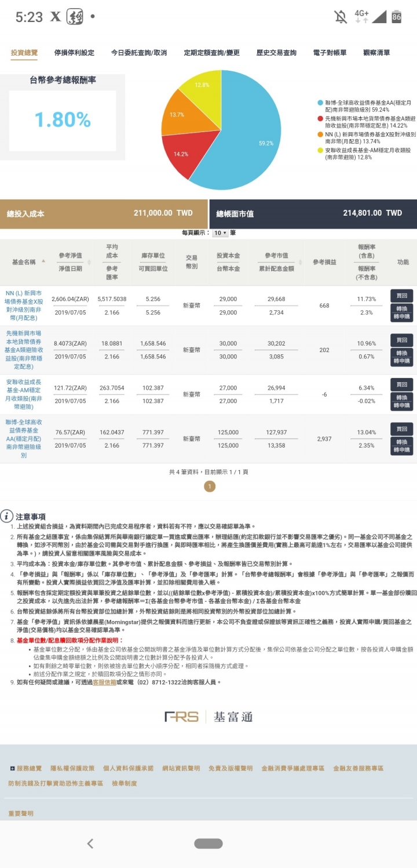
Task: Tap the Android home pill button
Action: (x=209, y=844)
